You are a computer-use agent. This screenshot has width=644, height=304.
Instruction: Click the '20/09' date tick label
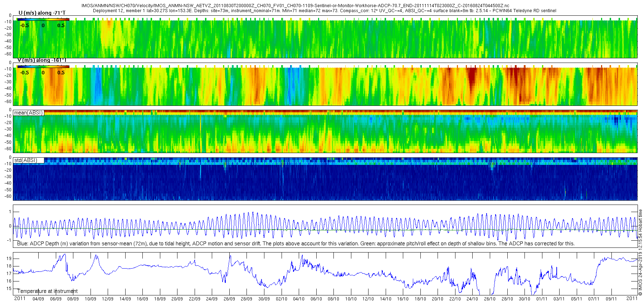[177, 299]
